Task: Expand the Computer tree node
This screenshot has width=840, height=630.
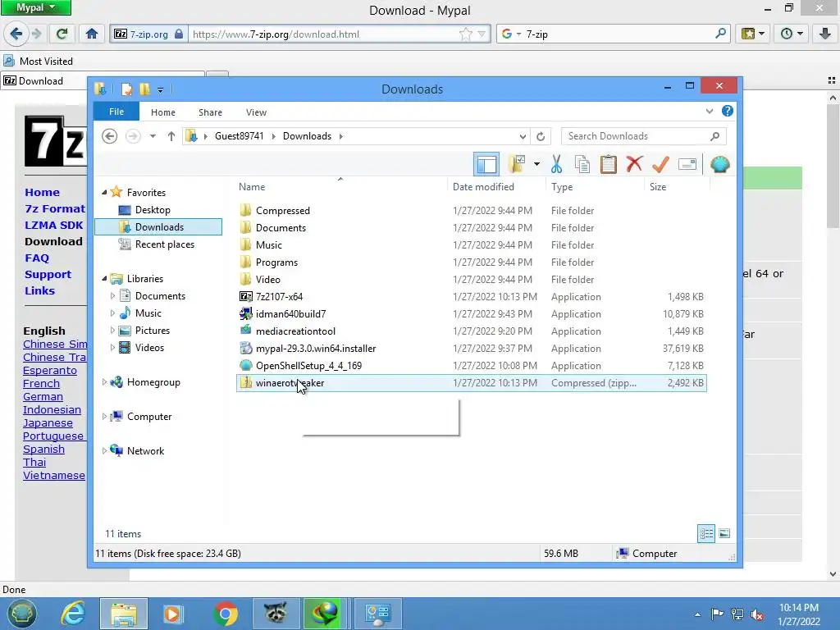Action: (104, 416)
